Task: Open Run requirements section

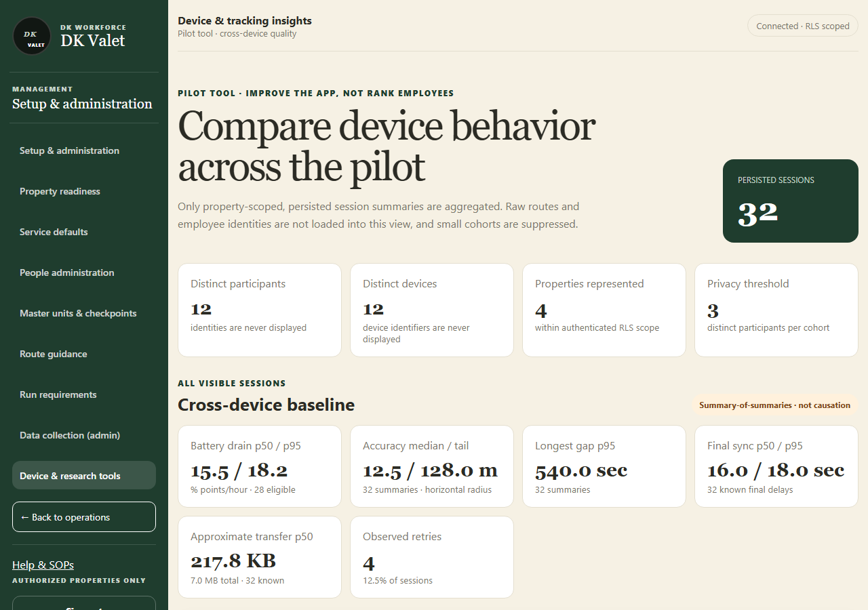Action: coord(84,394)
